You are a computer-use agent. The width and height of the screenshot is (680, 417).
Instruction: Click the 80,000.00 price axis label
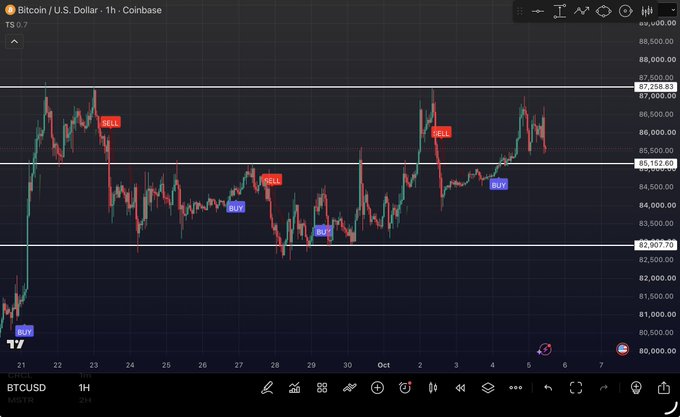pyautogui.click(x=657, y=351)
